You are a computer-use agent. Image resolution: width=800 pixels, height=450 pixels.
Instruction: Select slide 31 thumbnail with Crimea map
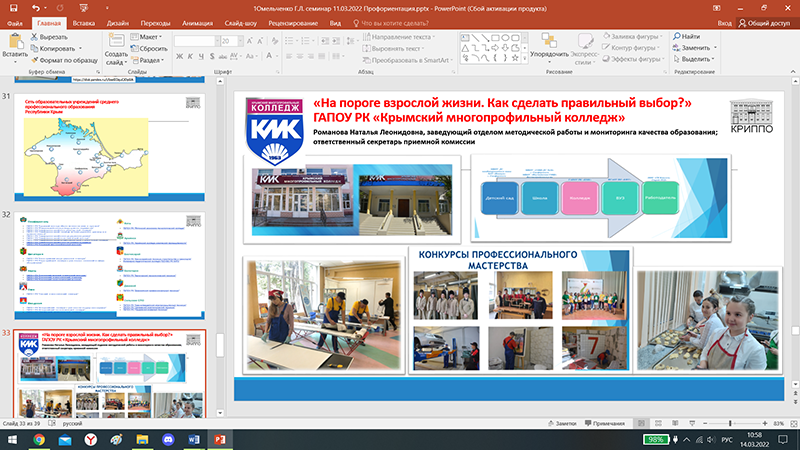110,147
